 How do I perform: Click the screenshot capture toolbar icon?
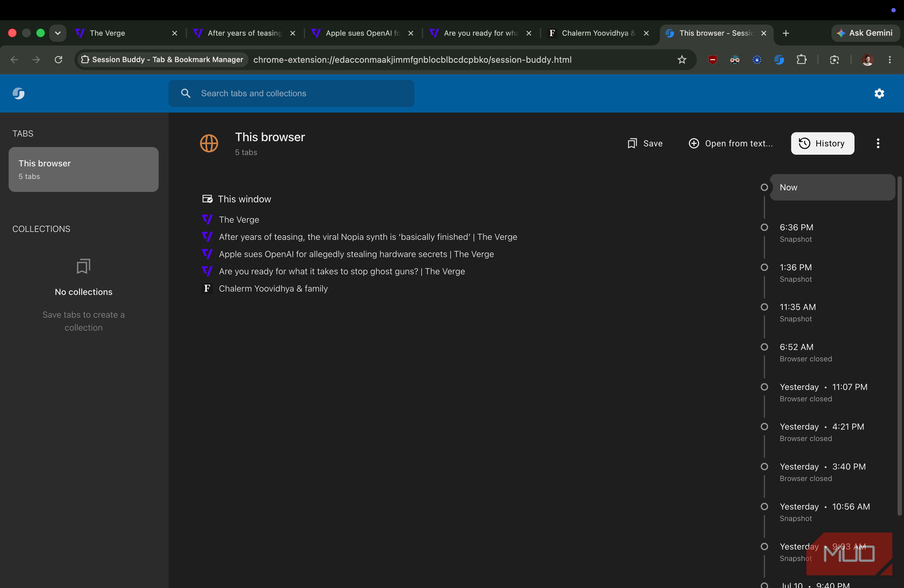click(834, 60)
